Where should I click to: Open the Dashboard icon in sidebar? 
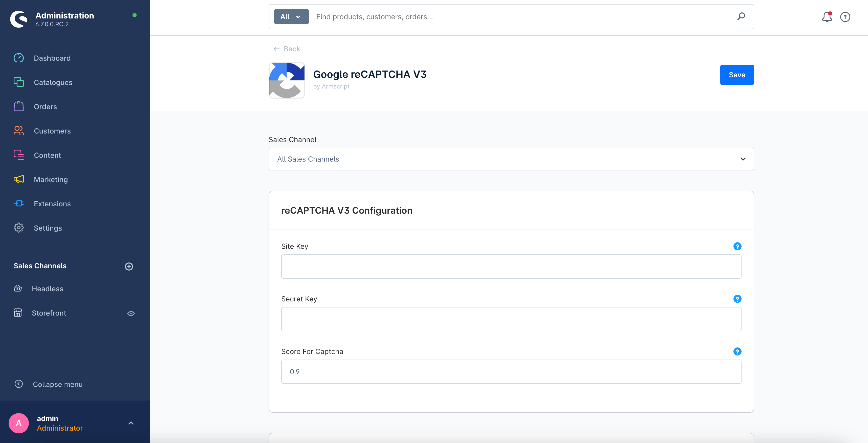click(x=18, y=58)
